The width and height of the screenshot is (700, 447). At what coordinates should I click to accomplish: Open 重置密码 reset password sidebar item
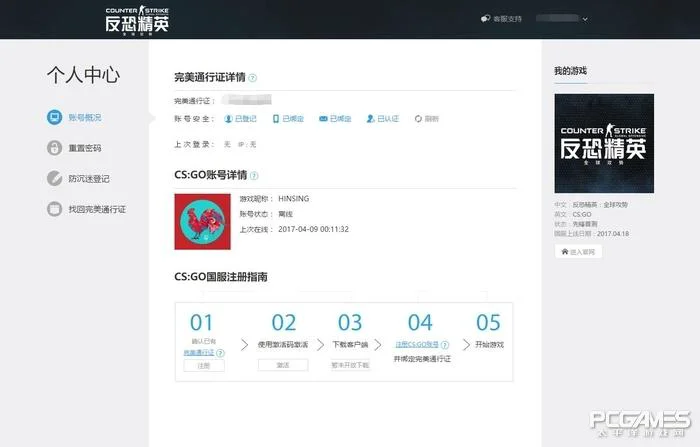[x=75, y=148]
